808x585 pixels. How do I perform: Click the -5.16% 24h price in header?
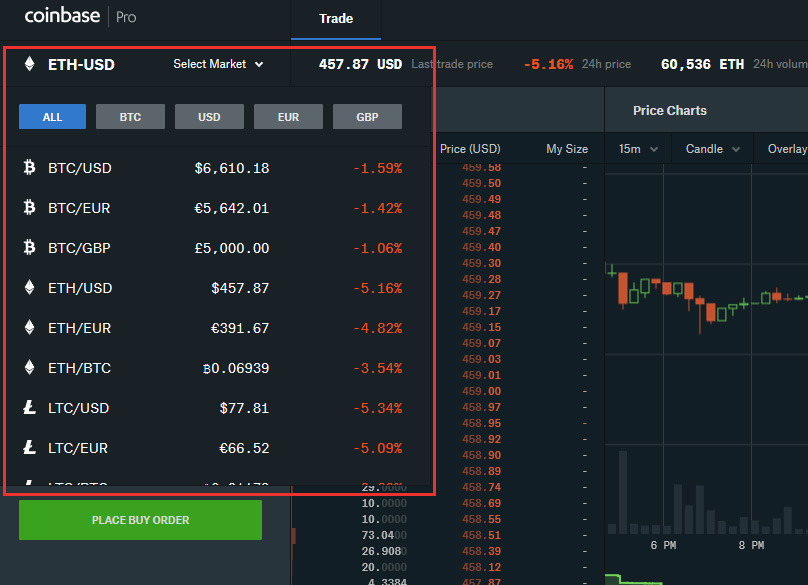click(548, 64)
